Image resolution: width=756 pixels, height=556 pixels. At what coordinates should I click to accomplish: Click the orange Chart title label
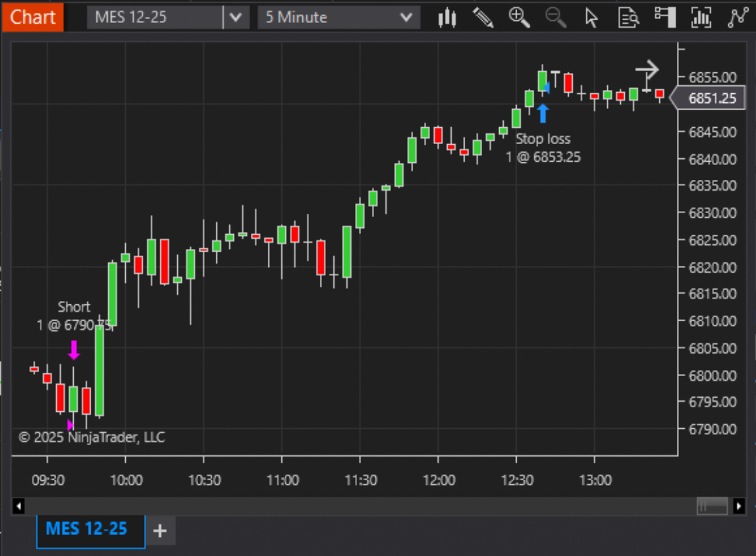[32, 18]
